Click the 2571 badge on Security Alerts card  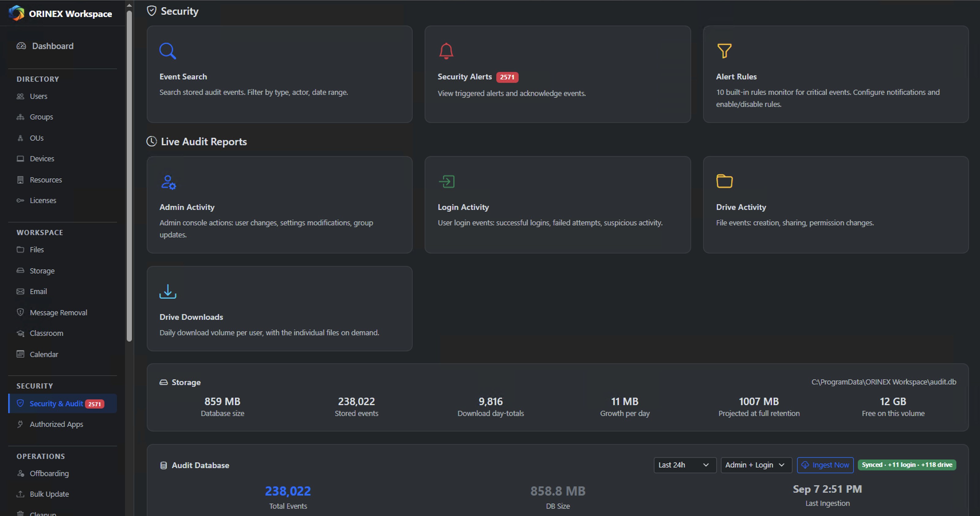coord(507,77)
